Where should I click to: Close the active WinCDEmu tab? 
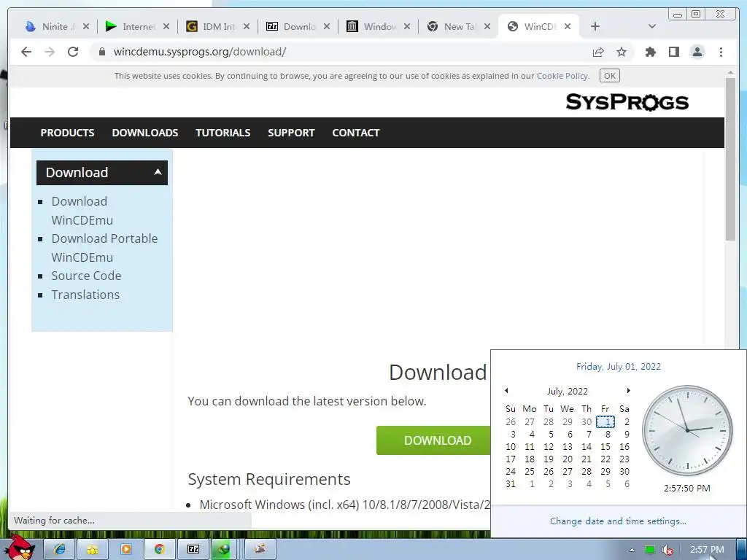coord(568,27)
